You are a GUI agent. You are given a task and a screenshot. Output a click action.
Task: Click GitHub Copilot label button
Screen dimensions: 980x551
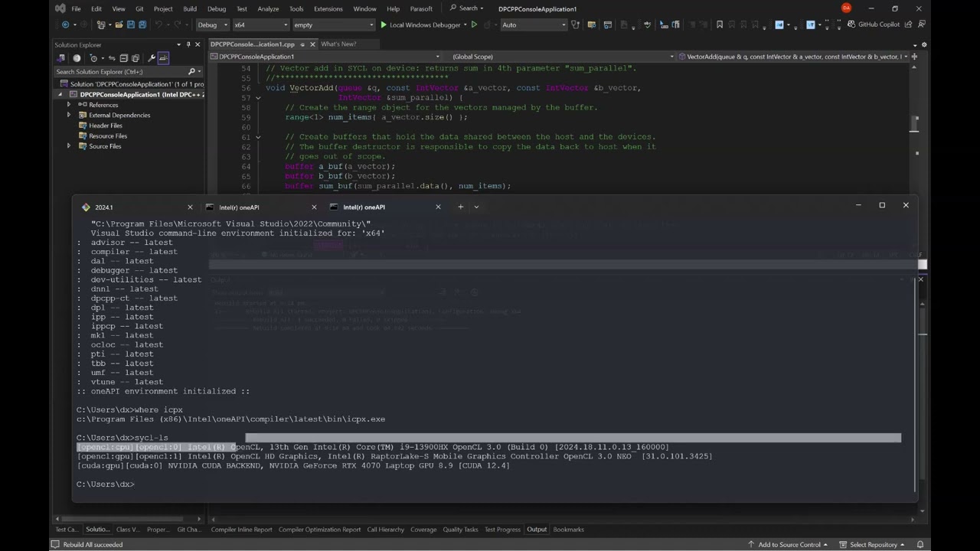point(879,24)
